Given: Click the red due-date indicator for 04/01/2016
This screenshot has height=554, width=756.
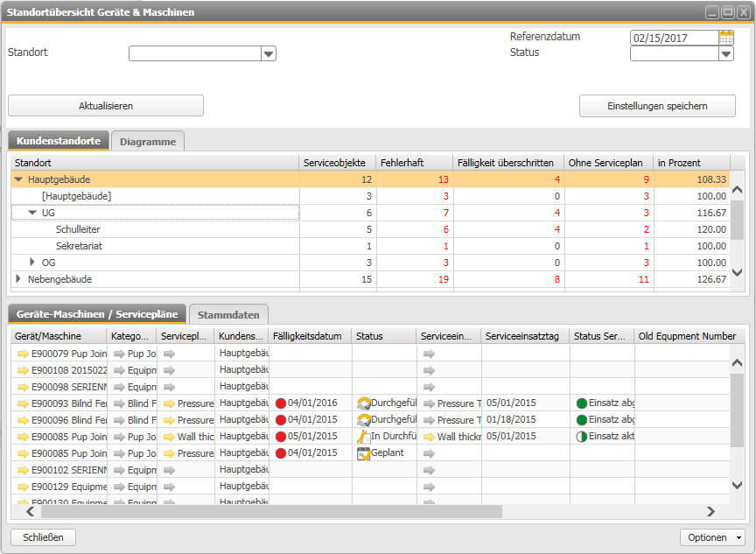Looking at the screenshot, I should click(280, 403).
